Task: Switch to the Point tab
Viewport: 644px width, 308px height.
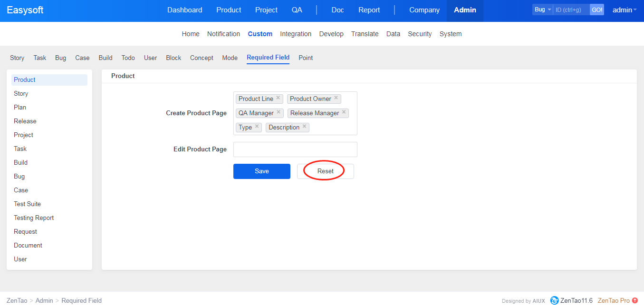Action: pos(306,58)
